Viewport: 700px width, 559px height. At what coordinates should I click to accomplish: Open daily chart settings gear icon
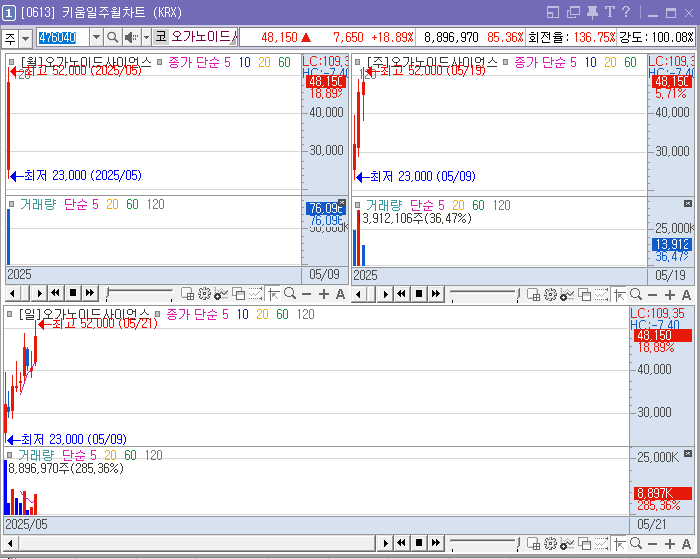tap(550, 544)
